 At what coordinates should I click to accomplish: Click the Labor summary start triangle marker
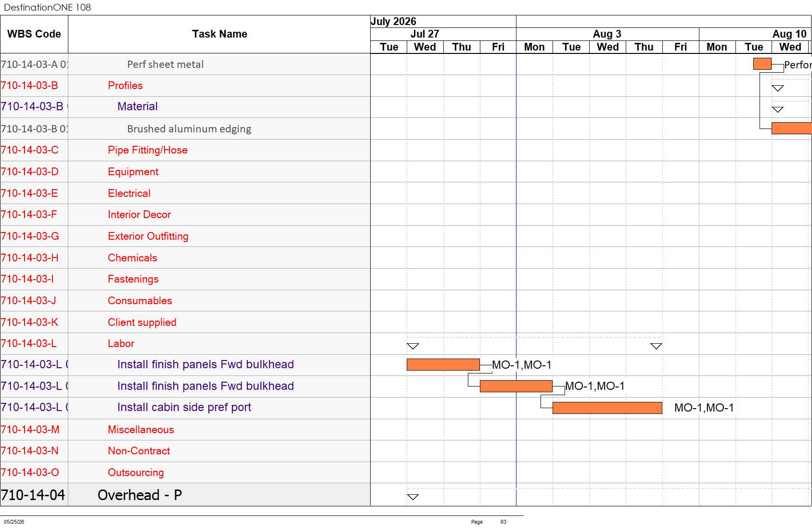pos(413,346)
